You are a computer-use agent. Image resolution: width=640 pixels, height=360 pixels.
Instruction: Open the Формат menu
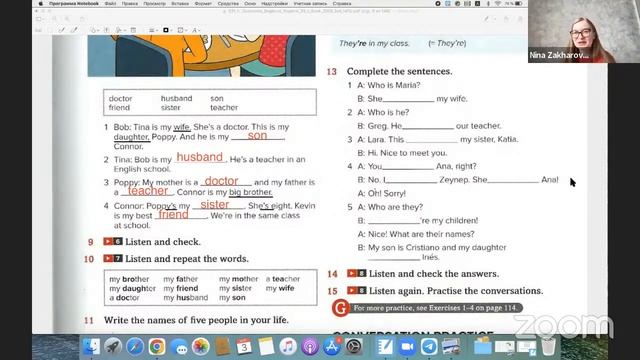[203, 4]
